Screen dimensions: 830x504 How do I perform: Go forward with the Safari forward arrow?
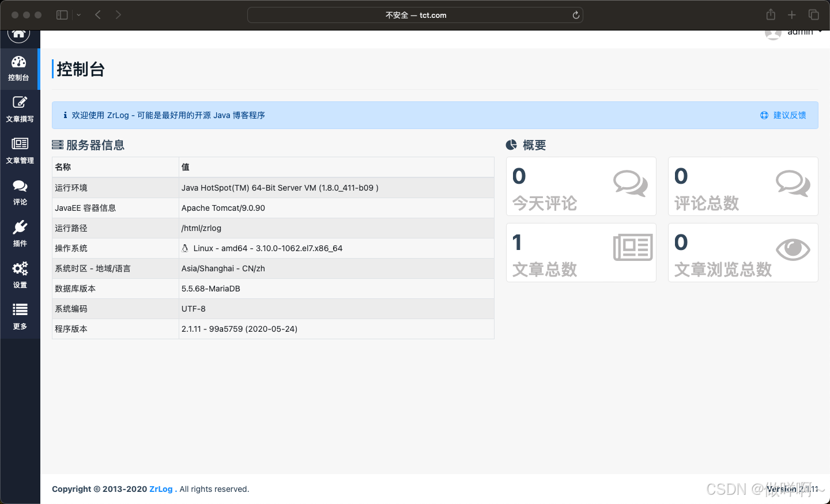[118, 15]
